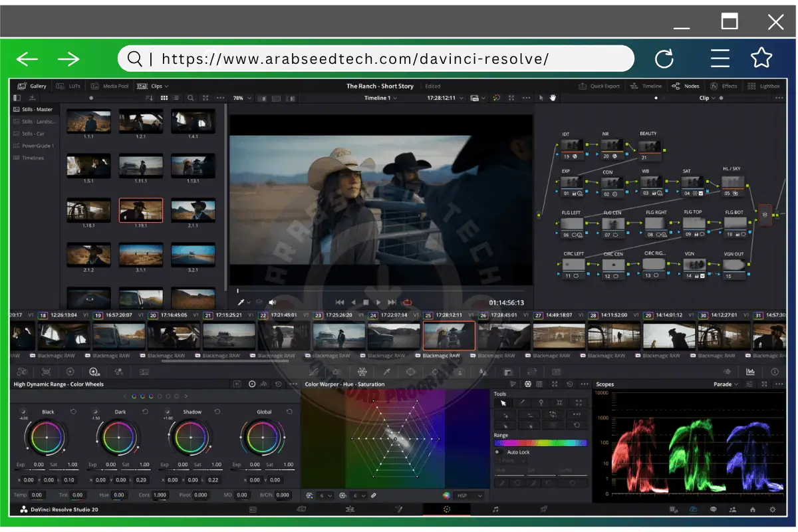Viewport: 798px width, 532px height.
Task: Click the Quick Export button
Action: [x=599, y=86]
